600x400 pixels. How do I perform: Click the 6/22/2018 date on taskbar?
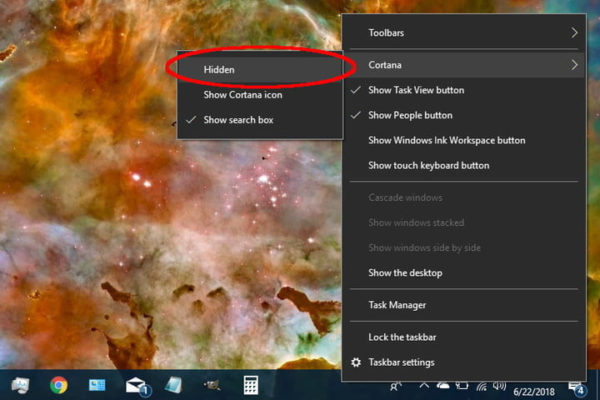coord(533,392)
